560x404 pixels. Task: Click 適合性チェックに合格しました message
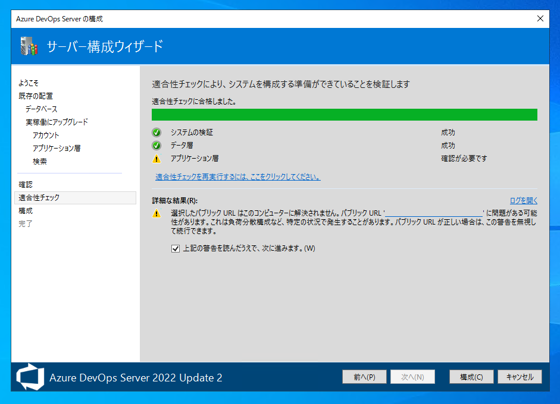(x=194, y=101)
